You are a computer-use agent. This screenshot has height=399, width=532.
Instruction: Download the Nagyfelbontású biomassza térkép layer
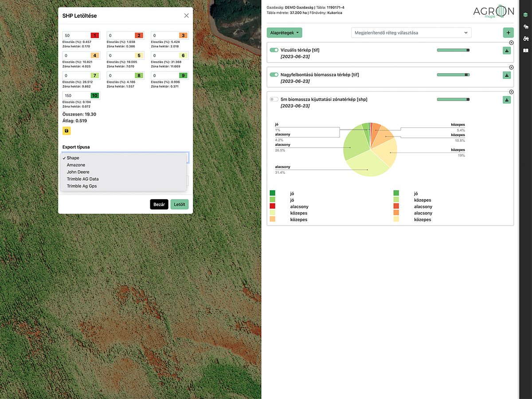[x=507, y=75]
